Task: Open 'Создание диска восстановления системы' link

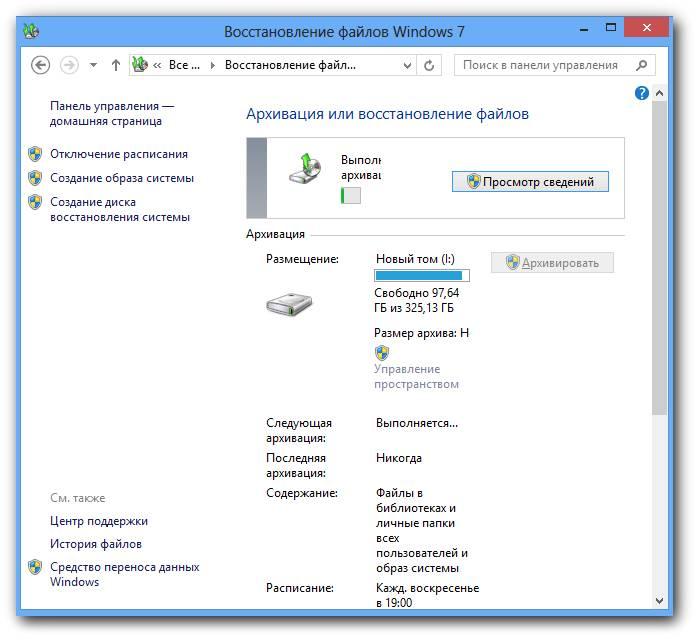Action: pos(120,209)
